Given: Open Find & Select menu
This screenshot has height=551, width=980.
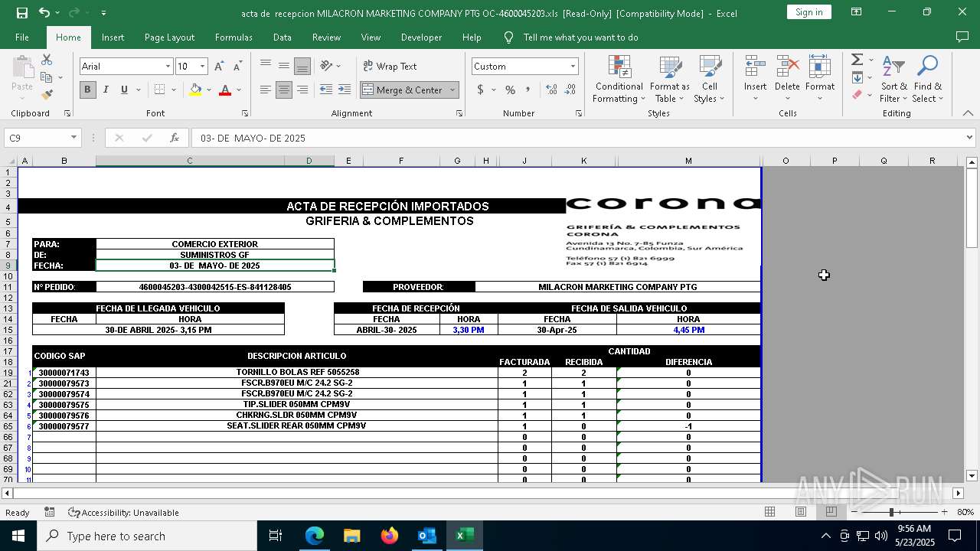Looking at the screenshot, I should tap(928, 80).
